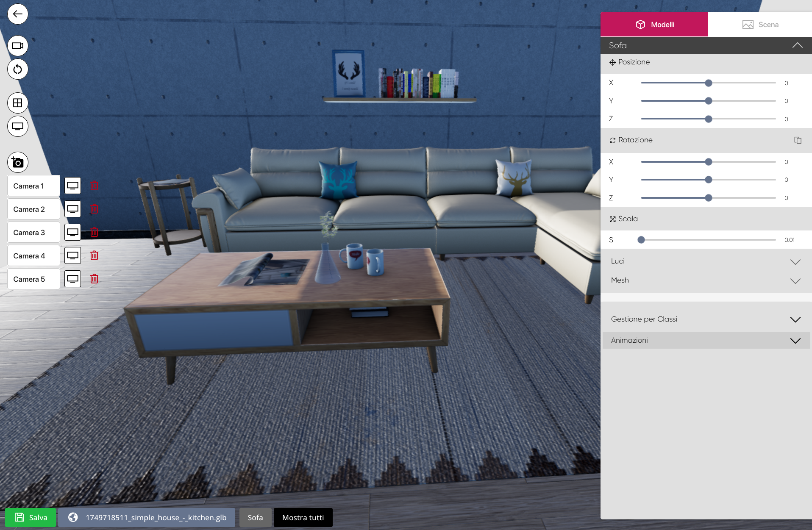Viewport: 812px width, 530px height.
Task: Click monitor view icon for Camera 5
Action: (x=72, y=279)
